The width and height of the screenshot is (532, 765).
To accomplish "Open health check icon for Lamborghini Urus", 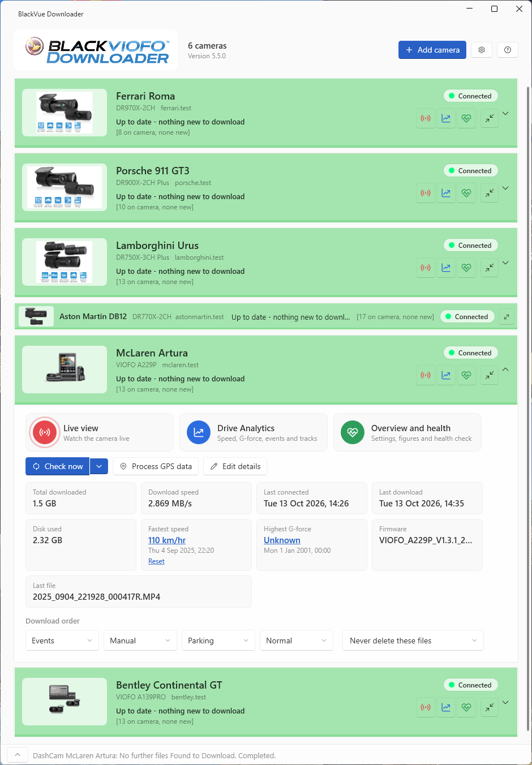I will [x=466, y=268].
